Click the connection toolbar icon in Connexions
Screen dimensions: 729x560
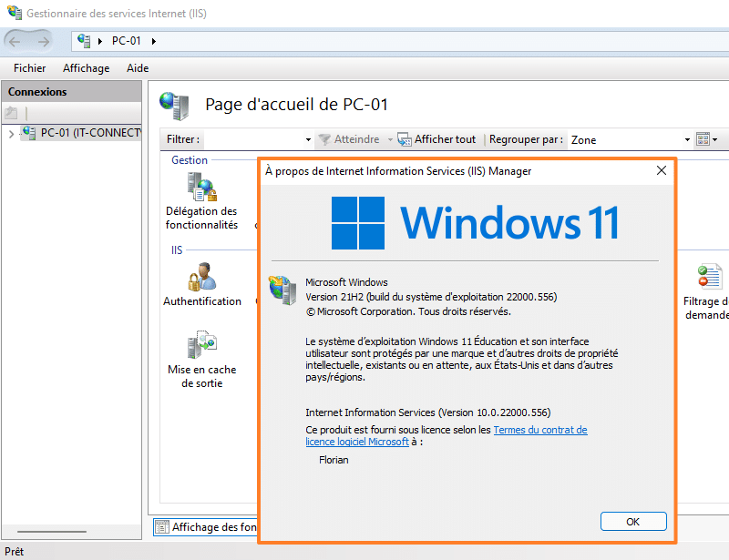tap(11, 113)
